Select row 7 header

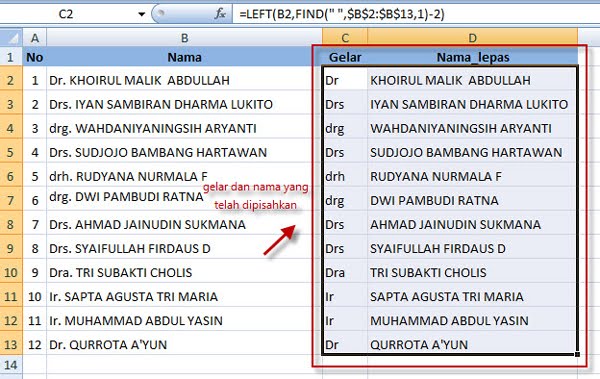pyautogui.click(x=11, y=200)
